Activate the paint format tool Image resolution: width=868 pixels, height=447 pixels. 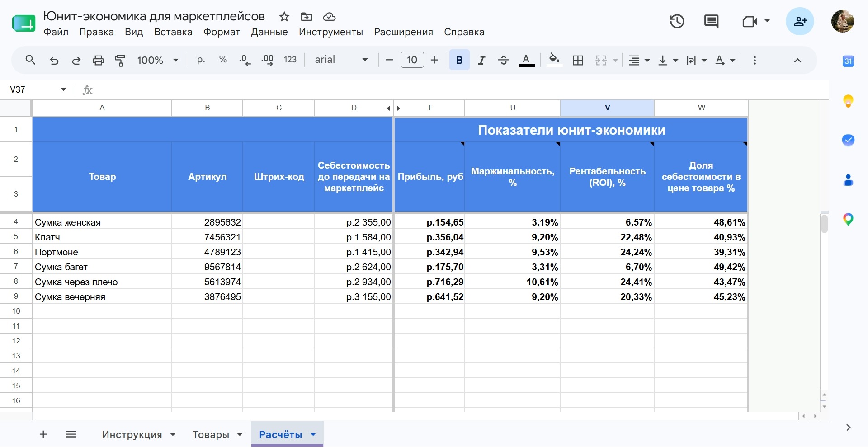tap(120, 60)
